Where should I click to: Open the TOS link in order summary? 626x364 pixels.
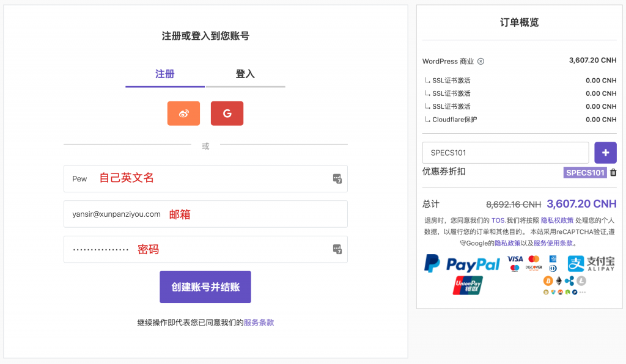(498, 220)
